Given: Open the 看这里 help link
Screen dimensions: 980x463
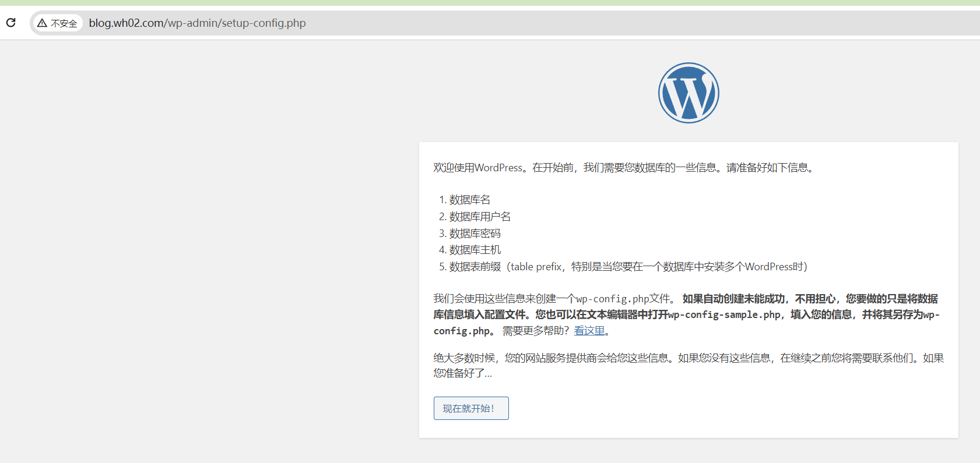Looking at the screenshot, I should [x=589, y=331].
